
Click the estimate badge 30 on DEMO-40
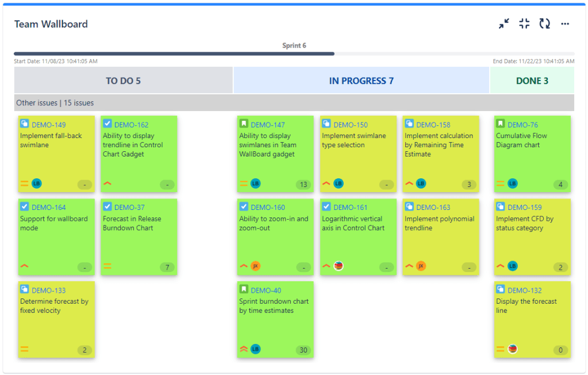[303, 350]
